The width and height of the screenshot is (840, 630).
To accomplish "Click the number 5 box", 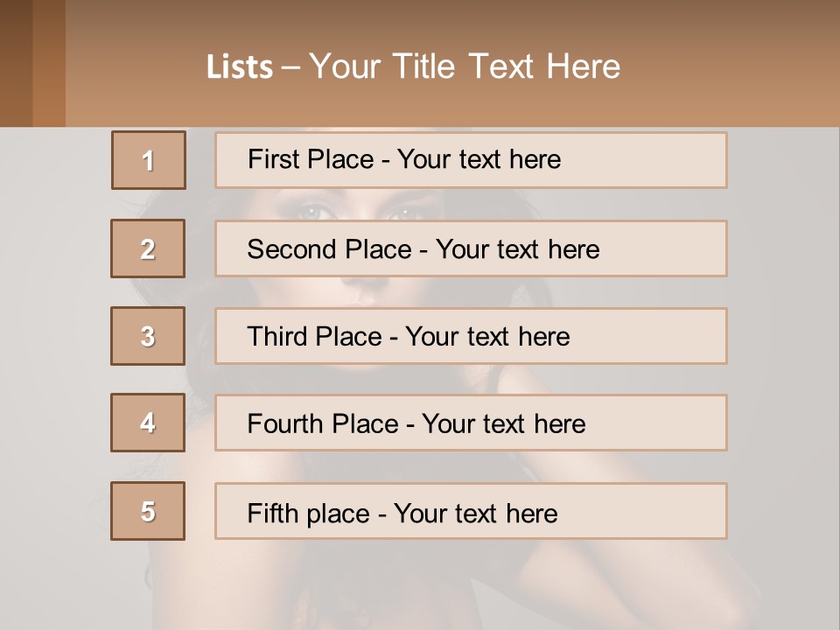I will click(148, 511).
